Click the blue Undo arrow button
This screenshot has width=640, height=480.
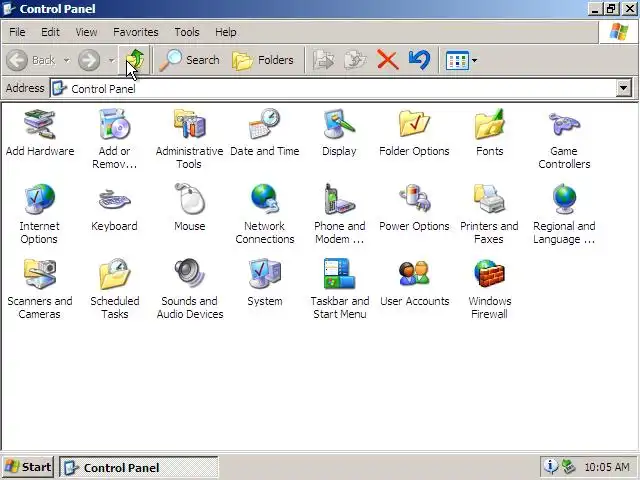coord(419,60)
